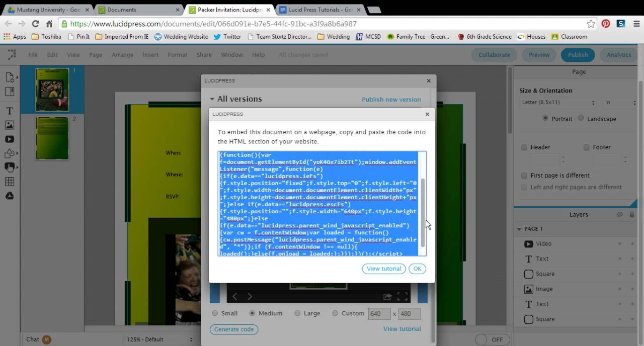This screenshot has width=644, height=346.
Task: Click the chat user avatar M
Action: [46, 339]
